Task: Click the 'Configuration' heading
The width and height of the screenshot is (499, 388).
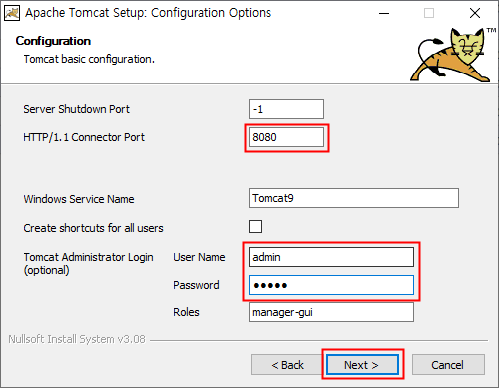Action: [53, 41]
